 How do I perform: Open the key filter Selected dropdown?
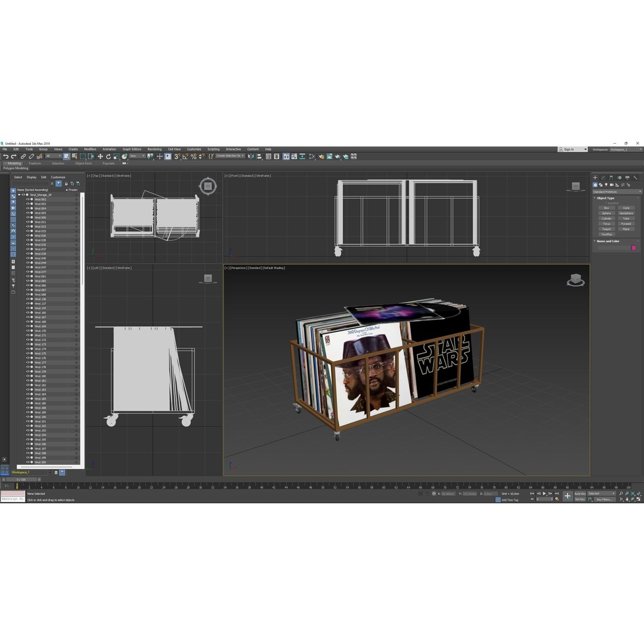(x=602, y=494)
